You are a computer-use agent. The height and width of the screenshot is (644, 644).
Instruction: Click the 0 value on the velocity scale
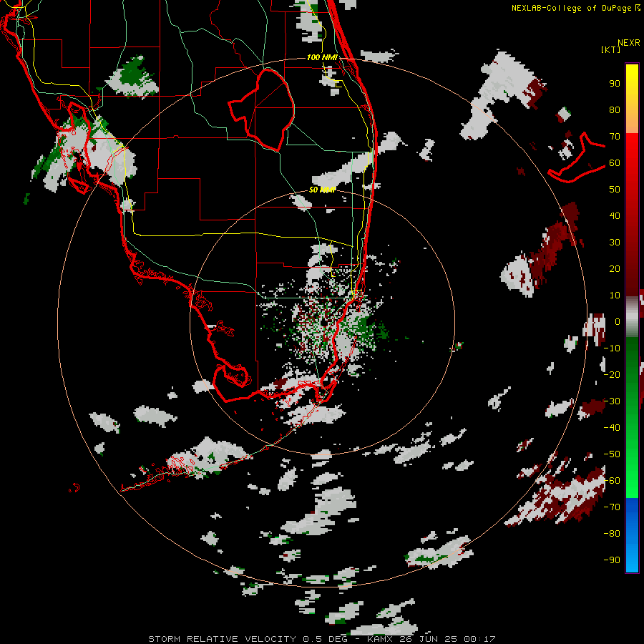click(618, 321)
